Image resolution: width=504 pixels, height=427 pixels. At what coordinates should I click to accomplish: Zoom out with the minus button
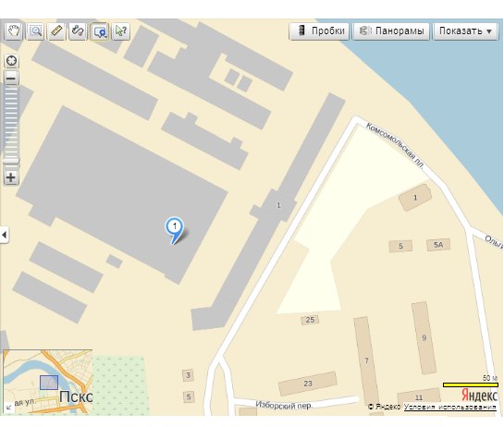pyautogui.click(x=11, y=78)
